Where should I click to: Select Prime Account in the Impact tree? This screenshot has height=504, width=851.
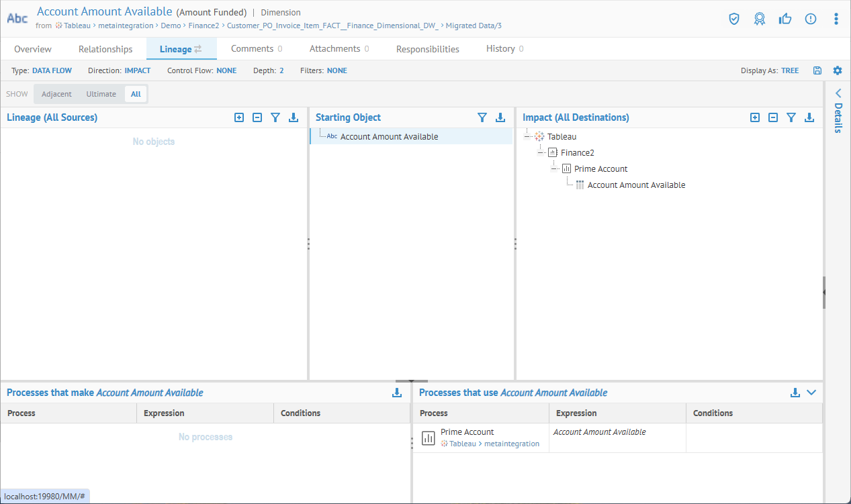click(600, 169)
